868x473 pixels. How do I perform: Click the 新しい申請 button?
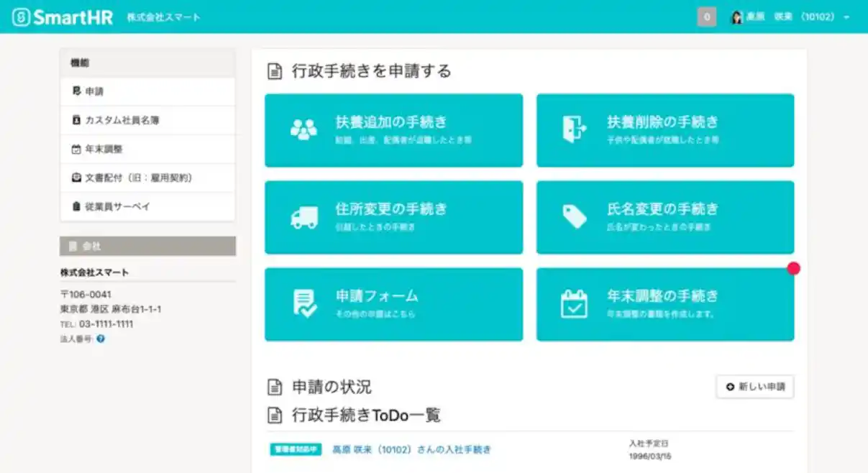coord(754,387)
